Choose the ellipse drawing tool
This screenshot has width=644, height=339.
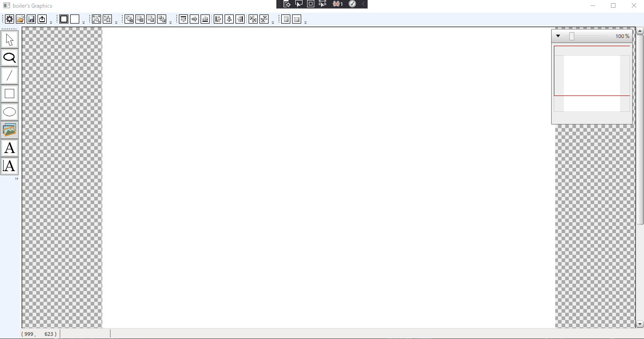coord(10,112)
